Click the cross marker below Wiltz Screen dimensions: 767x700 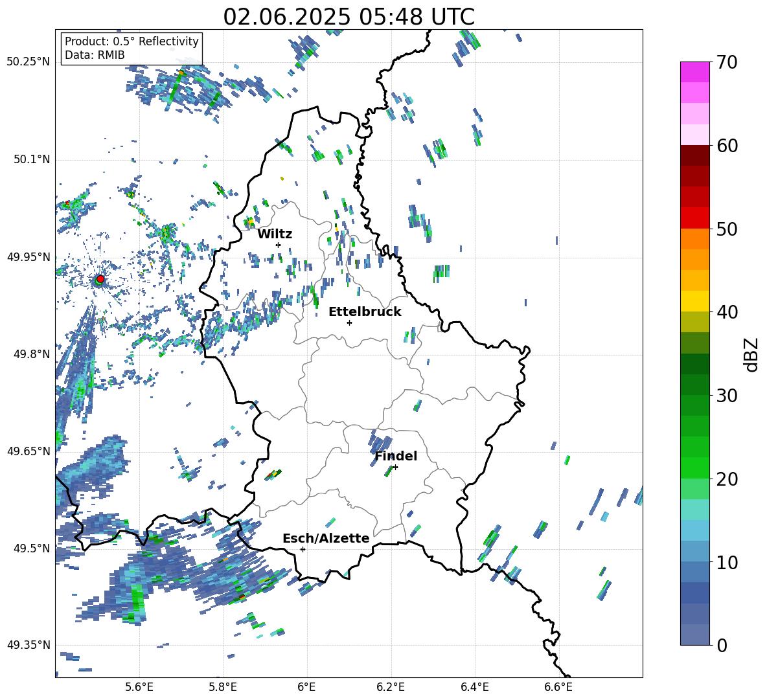click(279, 245)
